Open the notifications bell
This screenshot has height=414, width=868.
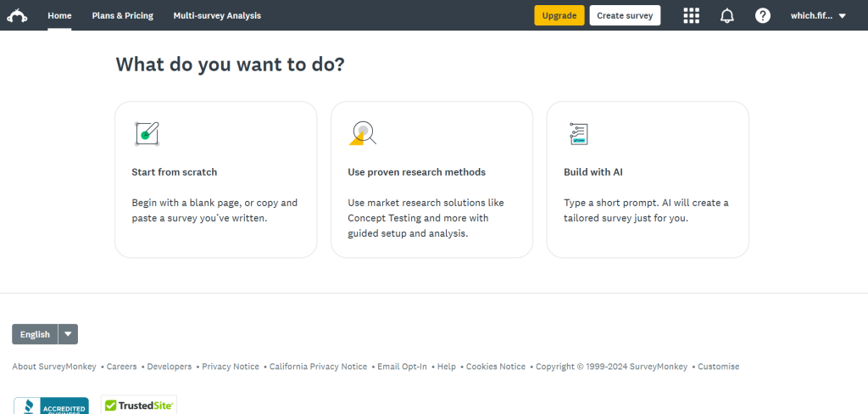coord(726,15)
